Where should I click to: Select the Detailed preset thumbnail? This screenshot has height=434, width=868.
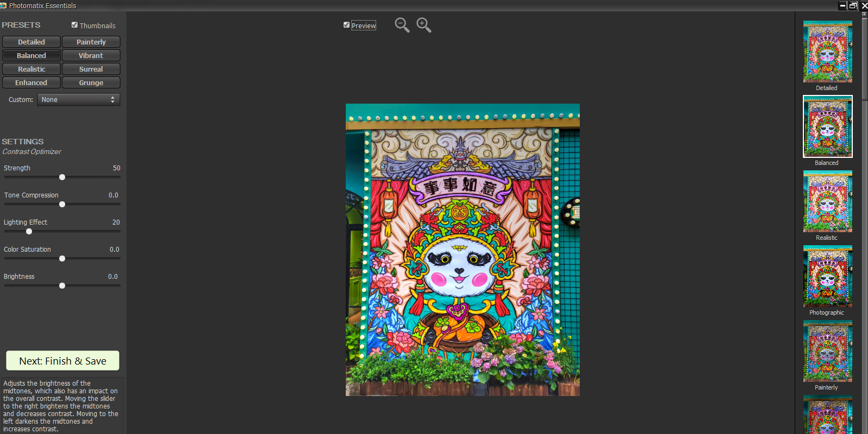click(x=827, y=52)
